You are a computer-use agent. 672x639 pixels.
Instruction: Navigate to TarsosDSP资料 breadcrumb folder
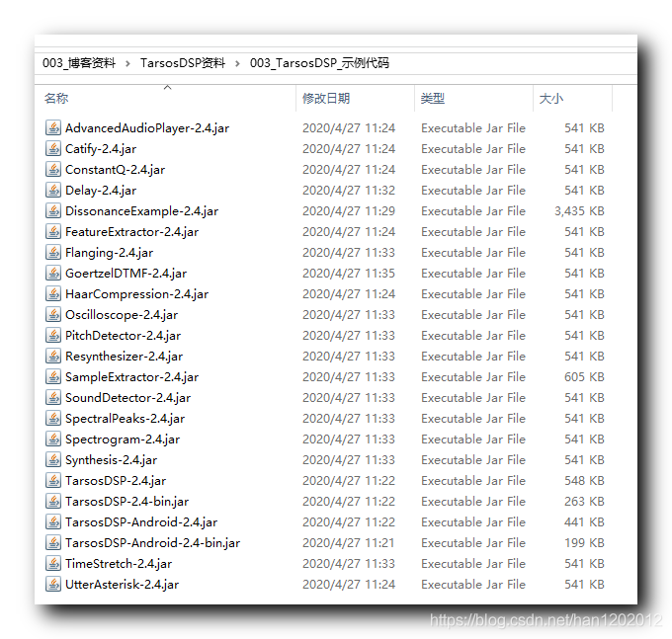pyautogui.click(x=183, y=63)
